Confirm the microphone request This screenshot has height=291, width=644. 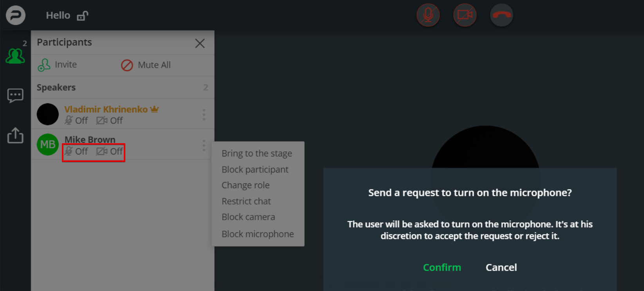click(442, 268)
